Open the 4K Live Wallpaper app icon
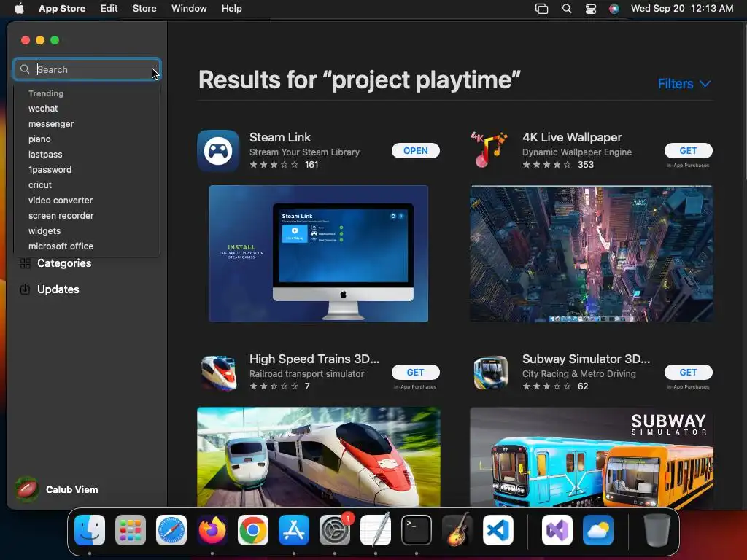The image size is (747, 560). [489, 150]
